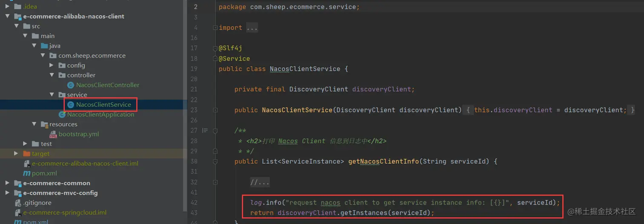The image size is (644, 224).
Task: Toggle Javadoc fold marker on line 27
Action: 215,130
